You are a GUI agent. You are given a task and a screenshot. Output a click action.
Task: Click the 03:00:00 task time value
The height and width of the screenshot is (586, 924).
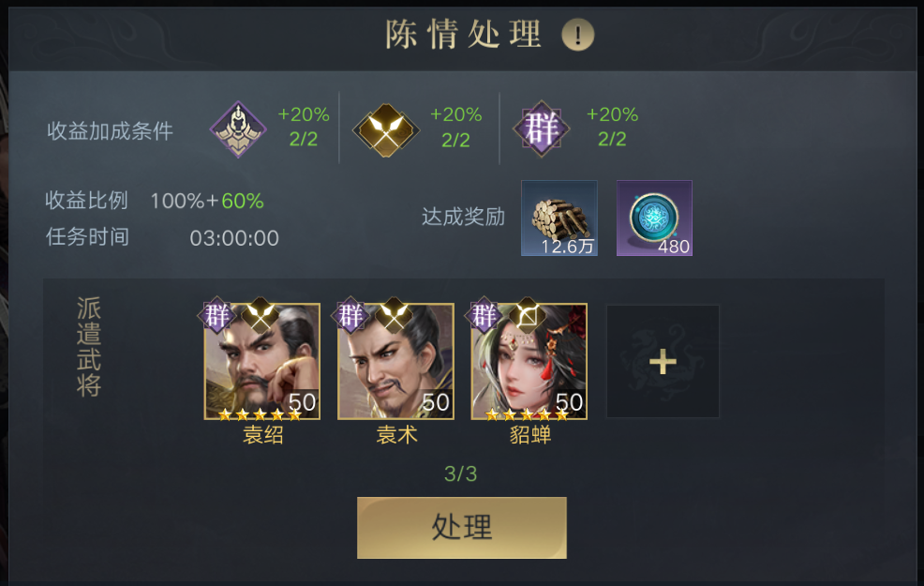coord(234,238)
